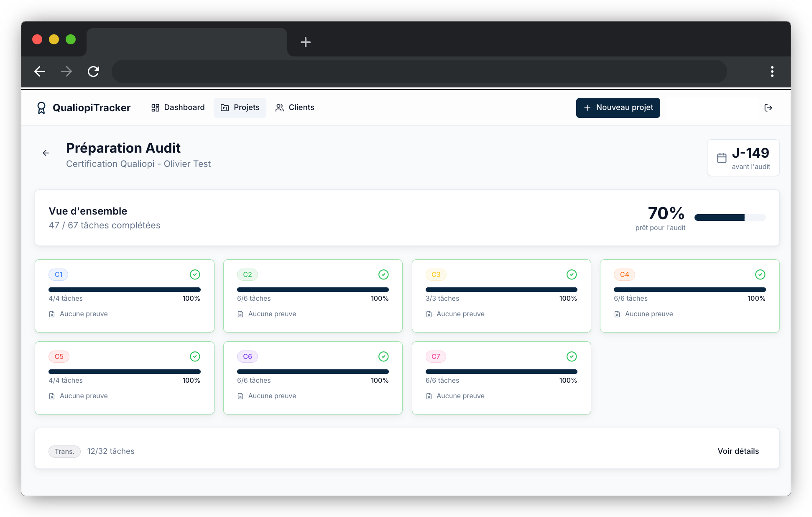Click the browser address bar
The height and width of the screenshot is (517, 812).
click(418, 72)
